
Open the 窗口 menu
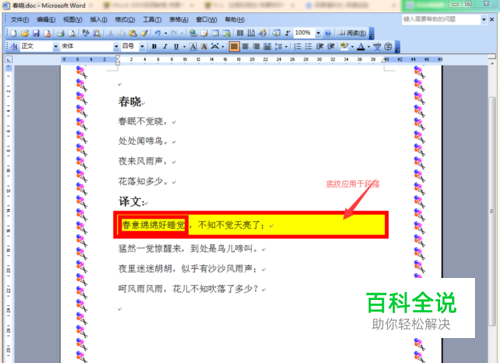(x=207, y=20)
